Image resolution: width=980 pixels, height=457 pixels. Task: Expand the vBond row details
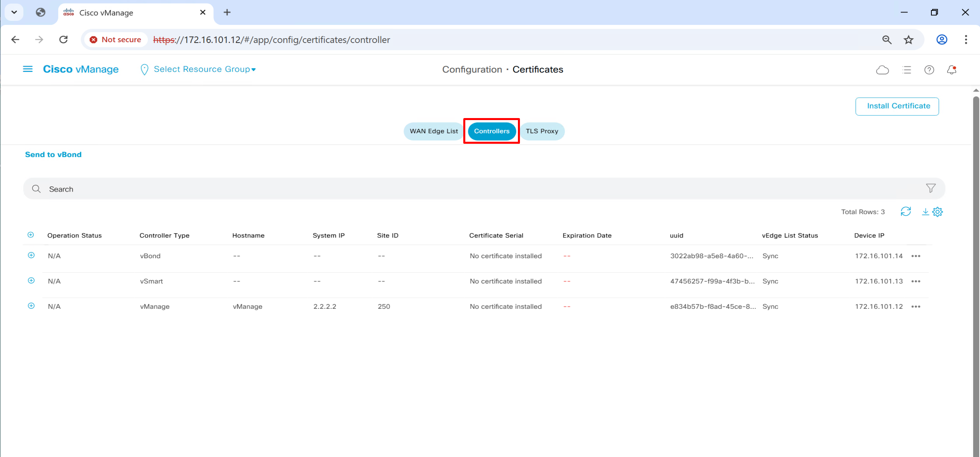tap(31, 255)
